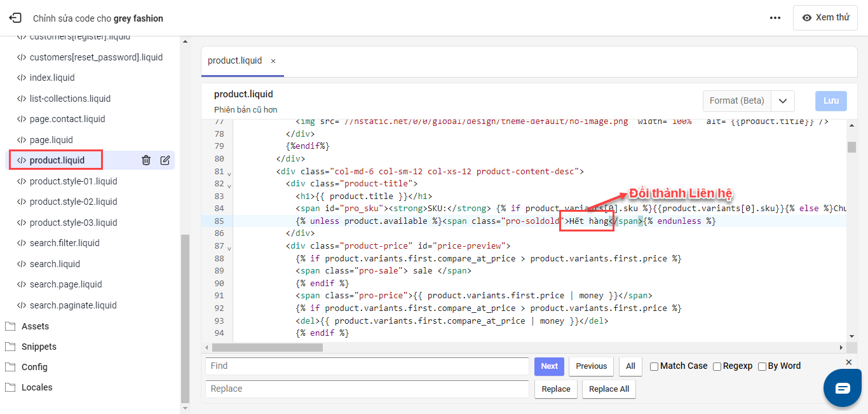Collapse code fold at line 87
868x414 pixels.
pos(229,247)
